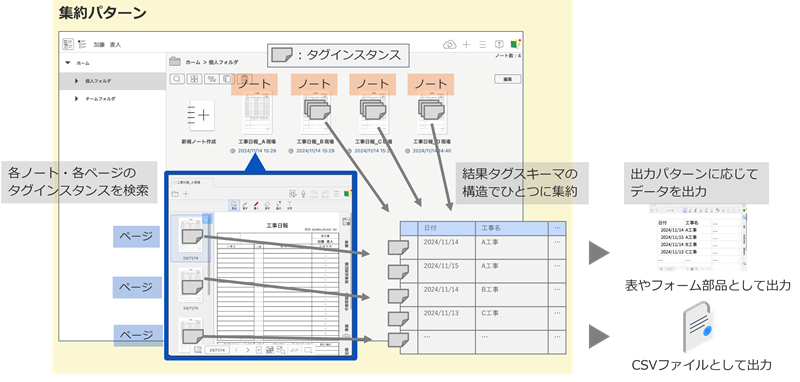
Task: Click the plus icon in the note editor header
Action: [x=186, y=194]
